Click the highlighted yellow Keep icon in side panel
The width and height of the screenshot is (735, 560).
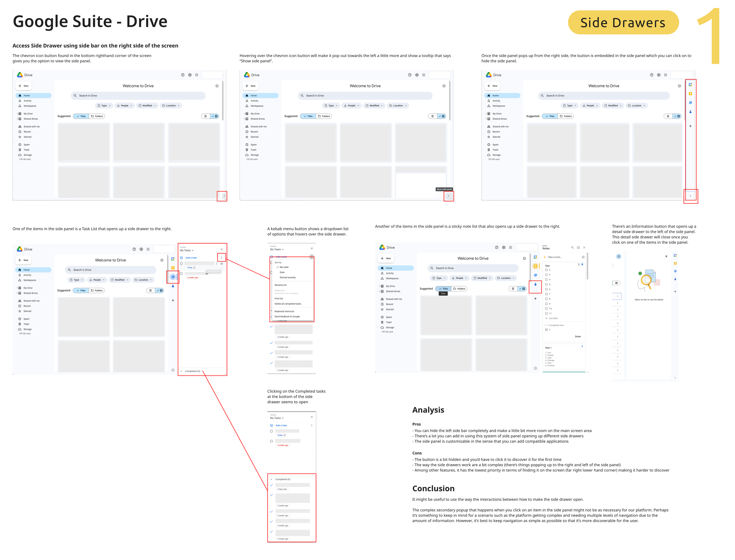pyautogui.click(x=535, y=266)
